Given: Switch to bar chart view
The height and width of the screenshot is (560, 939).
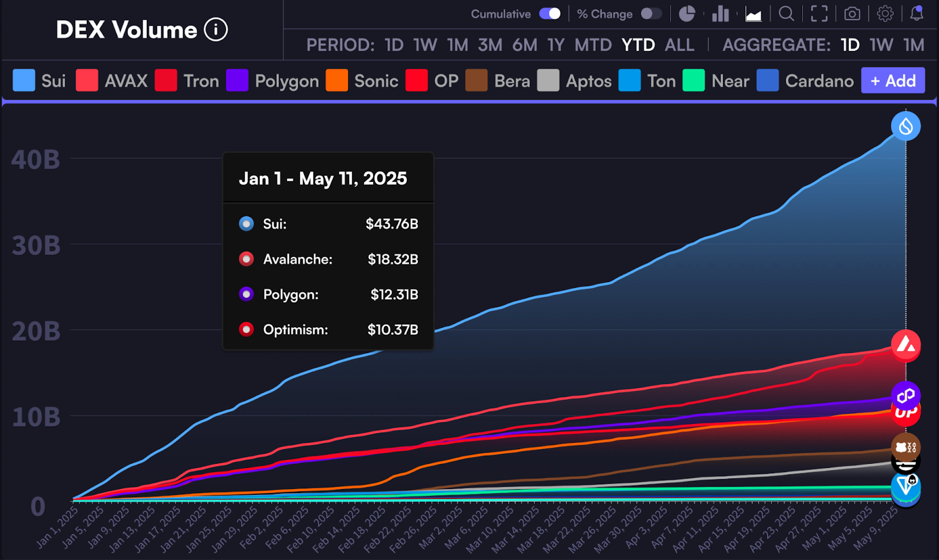Looking at the screenshot, I should click(720, 14).
